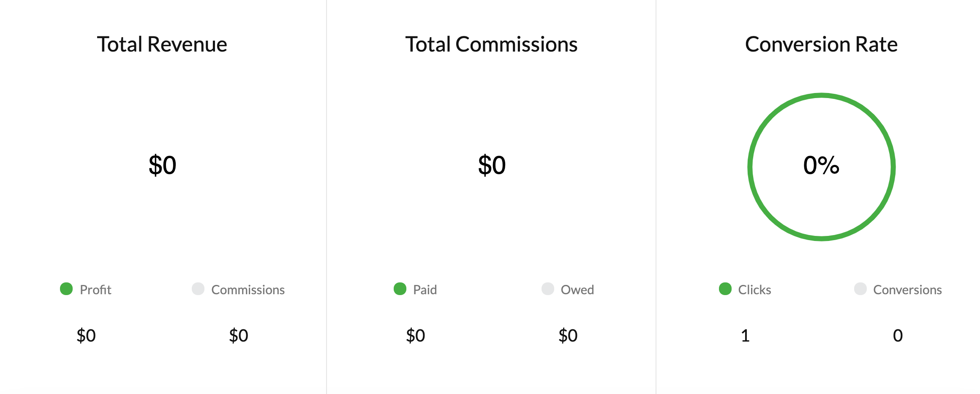Image resolution: width=980 pixels, height=394 pixels.
Task: Click the Total Commissions heading
Action: [491, 44]
